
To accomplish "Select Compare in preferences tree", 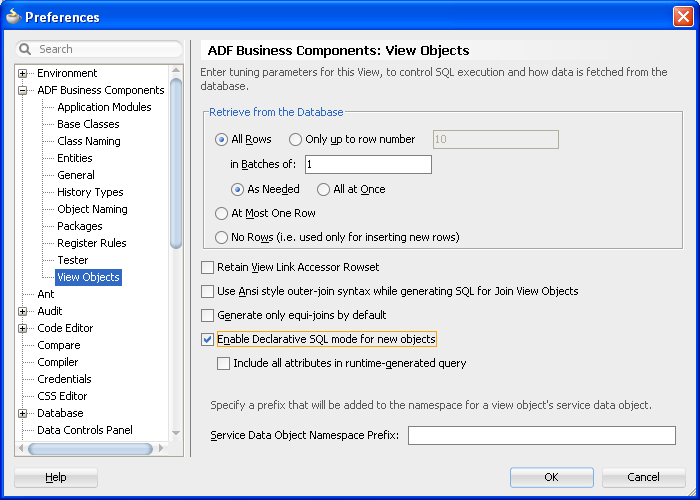I will [58, 345].
